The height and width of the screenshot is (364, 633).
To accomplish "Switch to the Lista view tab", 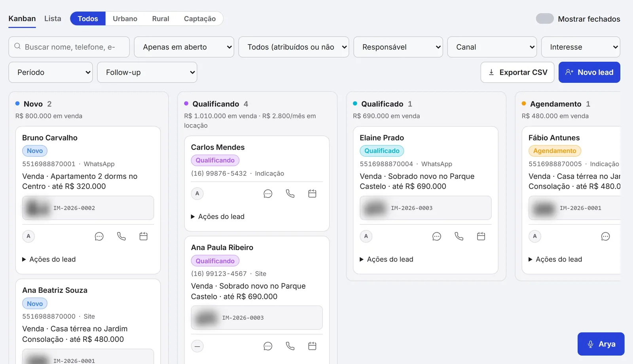I will click(53, 19).
